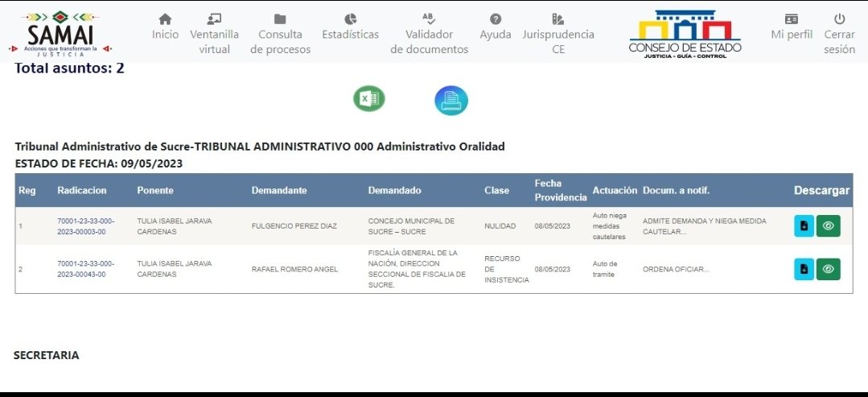The image size is (868, 397).
Task: Click the Descargar column header
Action: [821, 190]
